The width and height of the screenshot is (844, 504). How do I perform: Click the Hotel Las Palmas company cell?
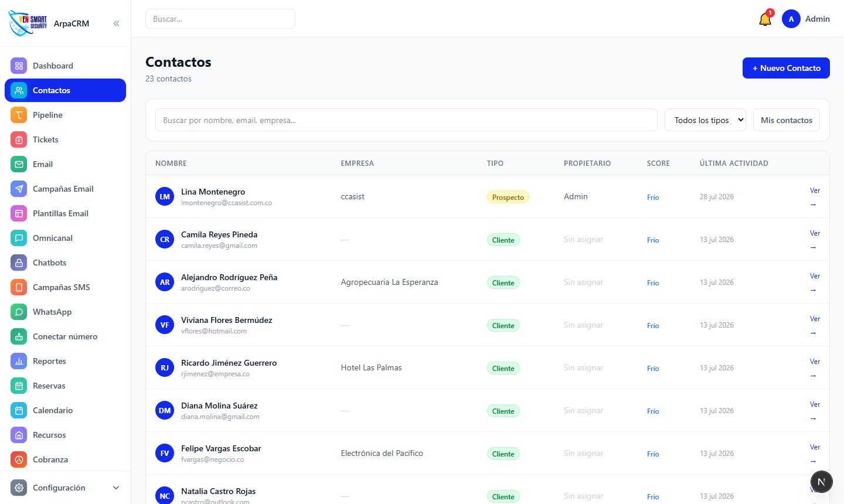[x=371, y=367]
